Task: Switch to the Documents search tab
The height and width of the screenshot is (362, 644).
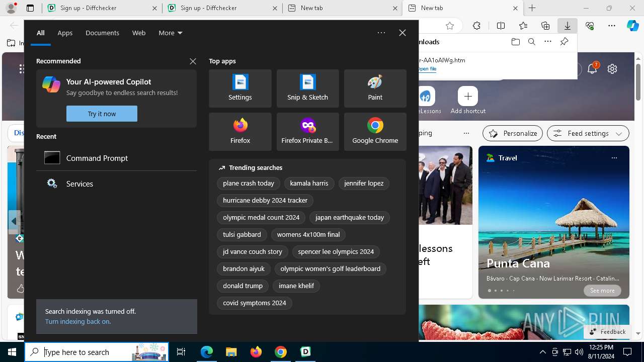Action: 102,33
